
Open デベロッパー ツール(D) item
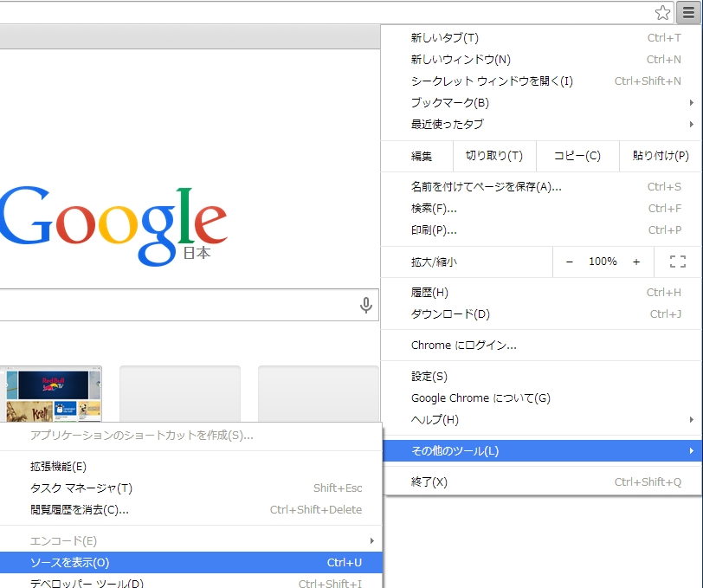tap(191, 581)
